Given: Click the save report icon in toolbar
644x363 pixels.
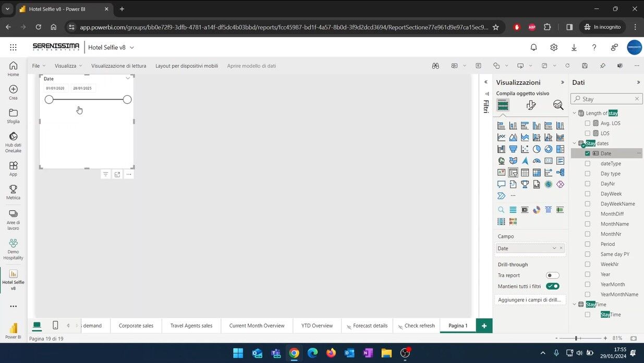Looking at the screenshot, I should [x=585, y=66].
